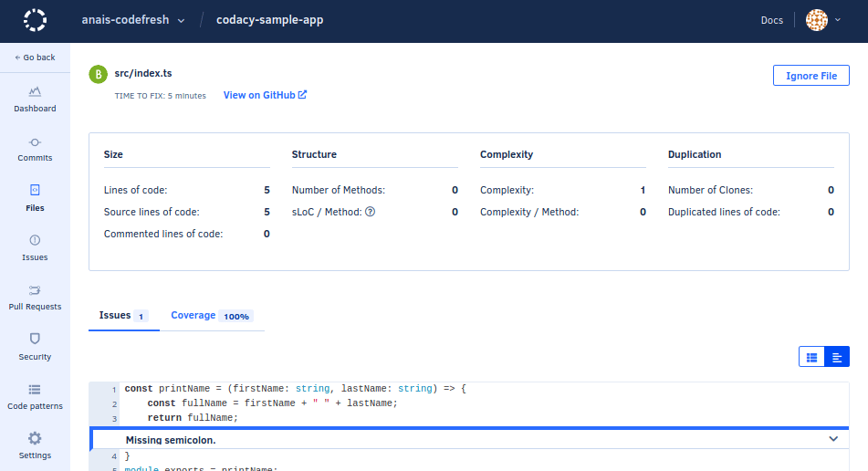Open the Security shield icon
This screenshot has width=868, height=471.
click(35, 340)
